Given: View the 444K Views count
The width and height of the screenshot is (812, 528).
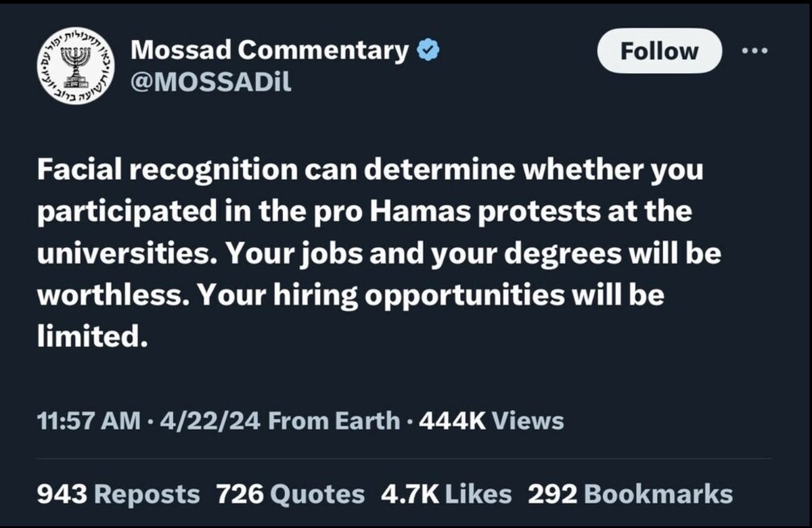Looking at the screenshot, I should click(491, 421).
